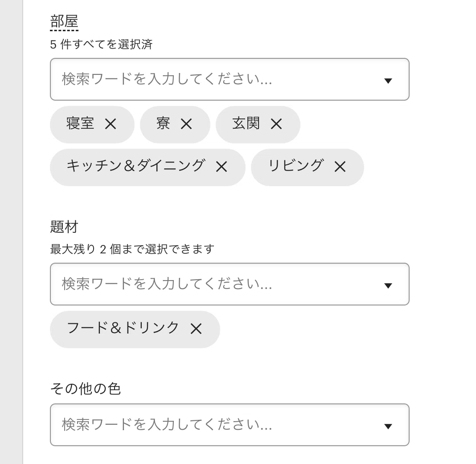Expand the その他の色 dropdown arrow
The image size is (476, 464).
point(388,426)
